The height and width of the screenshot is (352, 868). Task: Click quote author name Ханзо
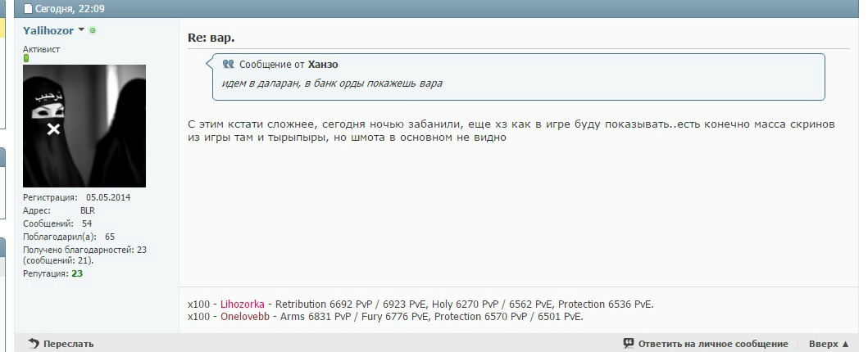tap(323, 64)
